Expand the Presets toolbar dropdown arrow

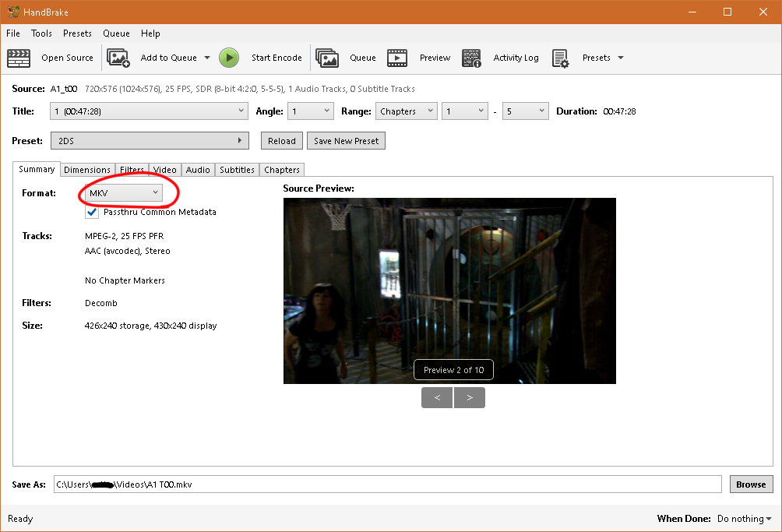coord(621,58)
